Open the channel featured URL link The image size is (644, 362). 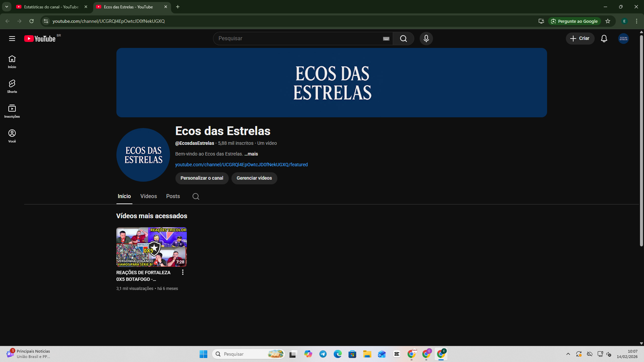[241, 165]
